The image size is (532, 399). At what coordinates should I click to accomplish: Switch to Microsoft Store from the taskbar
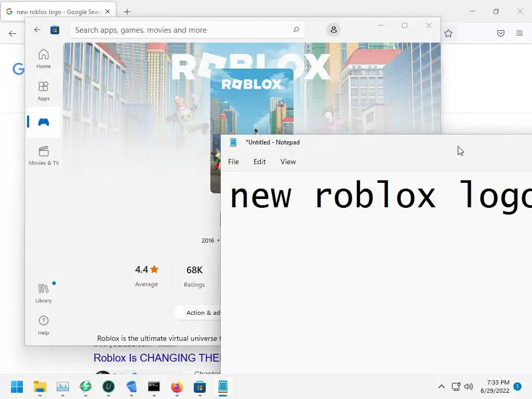[x=199, y=387]
